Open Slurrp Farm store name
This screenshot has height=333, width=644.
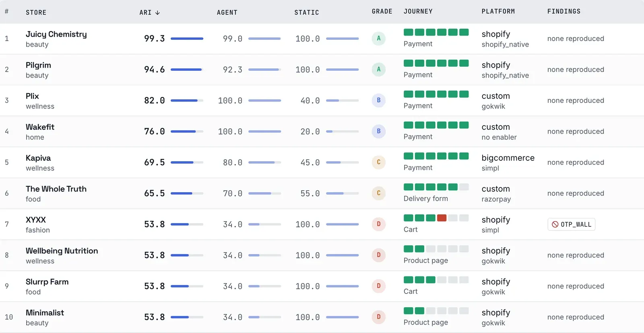coord(47,282)
